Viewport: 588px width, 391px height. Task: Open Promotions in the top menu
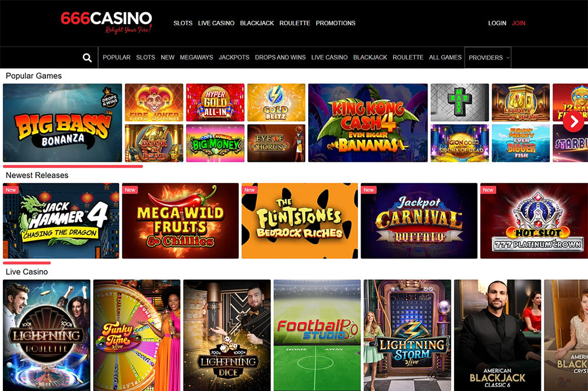tap(335, 23)
